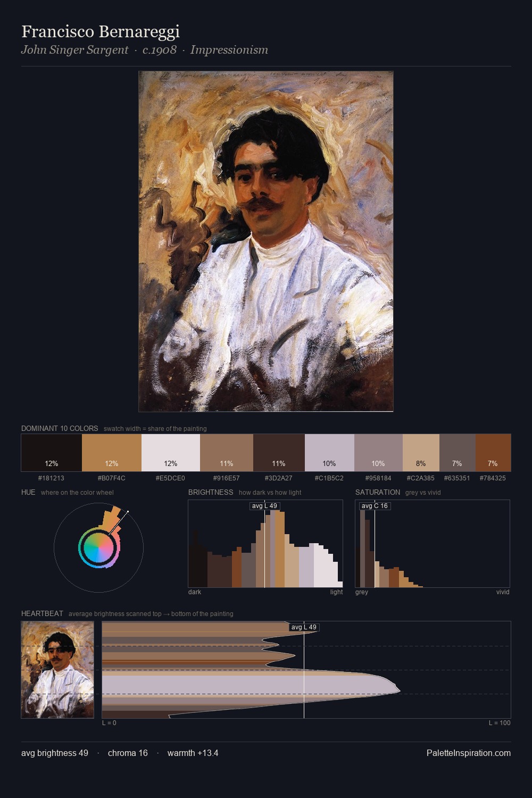
Task: Click hex code text '#3D2A27'
Action: pyautogui.click(x=279, y=478)
